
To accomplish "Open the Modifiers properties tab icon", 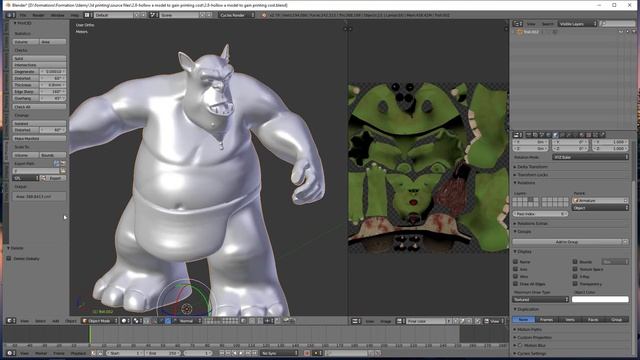I will point(569,135).
